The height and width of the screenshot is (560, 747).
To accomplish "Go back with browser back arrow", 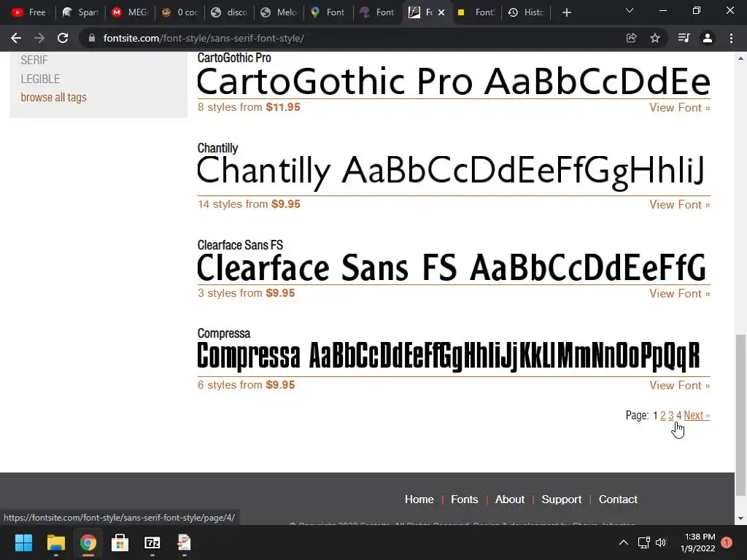I will coord(16,38).
